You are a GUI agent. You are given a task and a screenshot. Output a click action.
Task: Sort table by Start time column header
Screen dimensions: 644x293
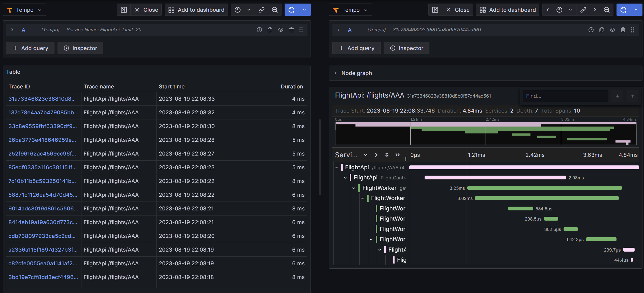tap(172, 86)
